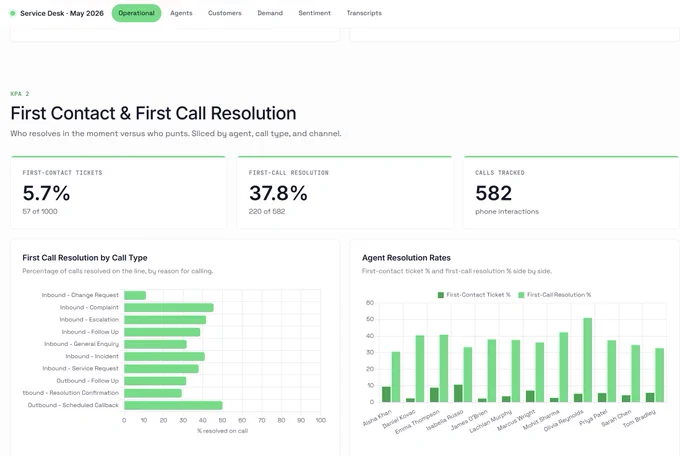Go to the Demand tab
680x456 pixels.
pos(270,13)
